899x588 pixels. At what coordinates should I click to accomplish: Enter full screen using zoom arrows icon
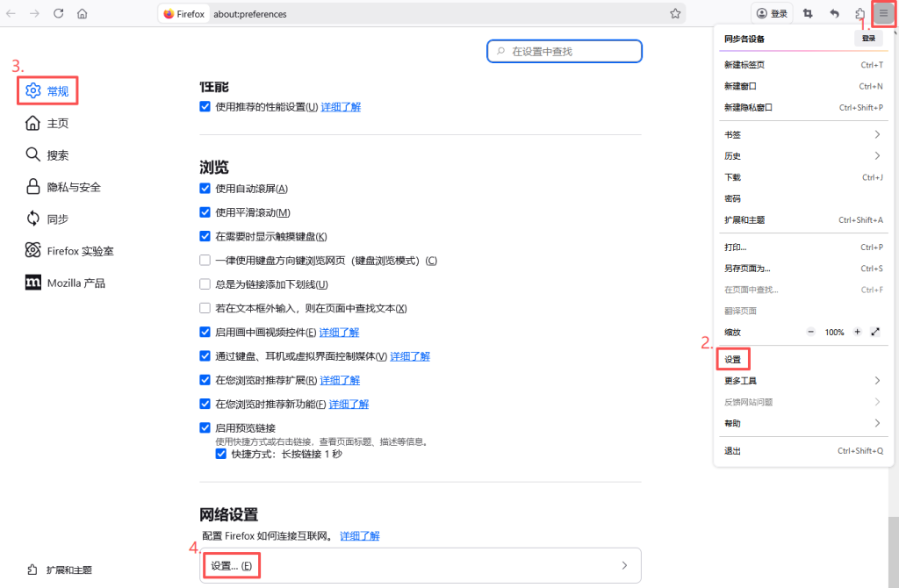[875, 332]
